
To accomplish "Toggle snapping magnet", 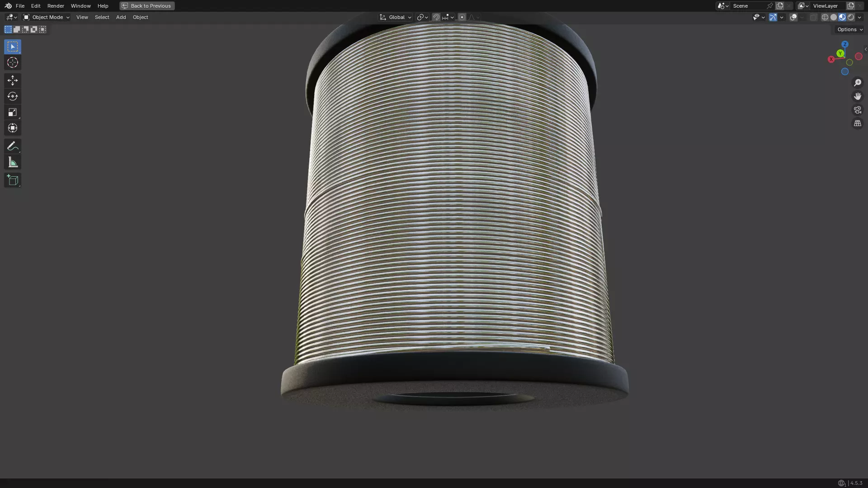I will [436, 17].
